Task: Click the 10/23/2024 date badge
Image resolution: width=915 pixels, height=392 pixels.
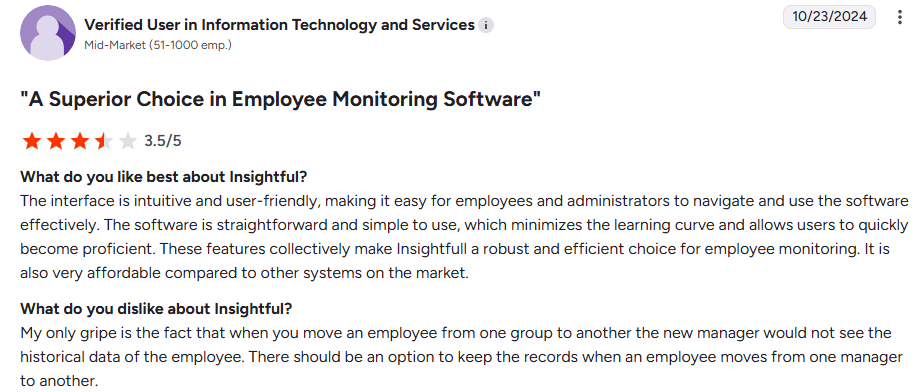Action: coord(829,16)
